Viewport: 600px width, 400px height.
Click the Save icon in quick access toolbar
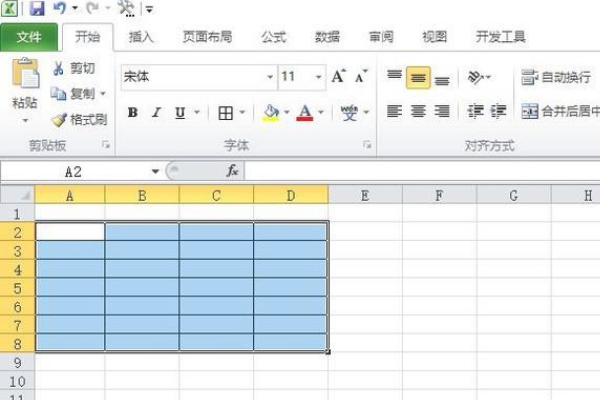coord(37,8)
